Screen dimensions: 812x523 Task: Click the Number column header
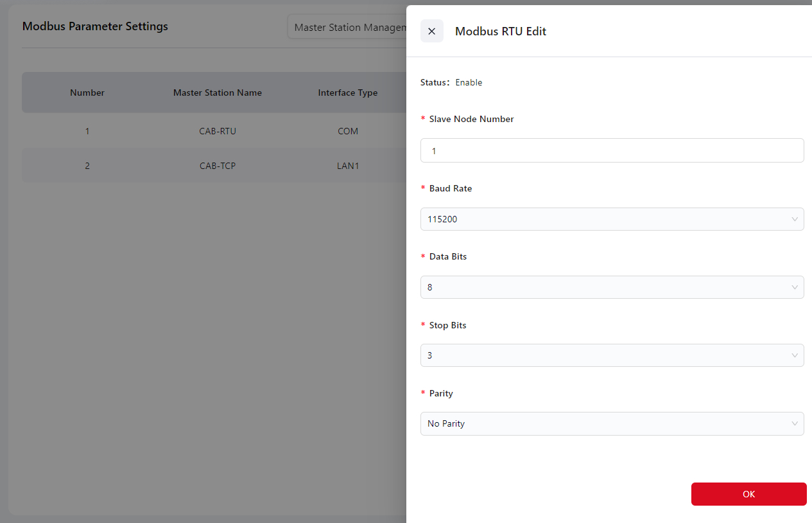point(87,93)
